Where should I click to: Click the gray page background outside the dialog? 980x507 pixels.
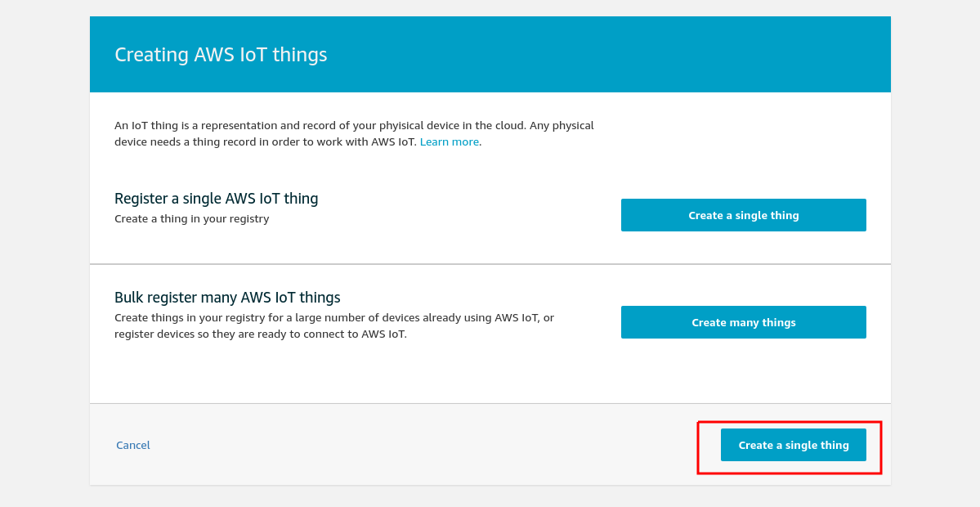pyautogui.click(x=44, y=250)
